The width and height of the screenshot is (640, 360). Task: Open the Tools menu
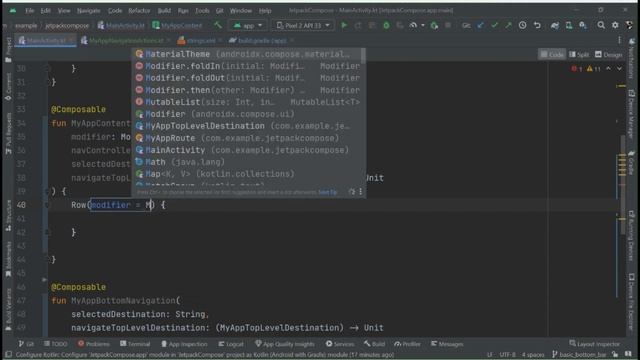point(202,11)
